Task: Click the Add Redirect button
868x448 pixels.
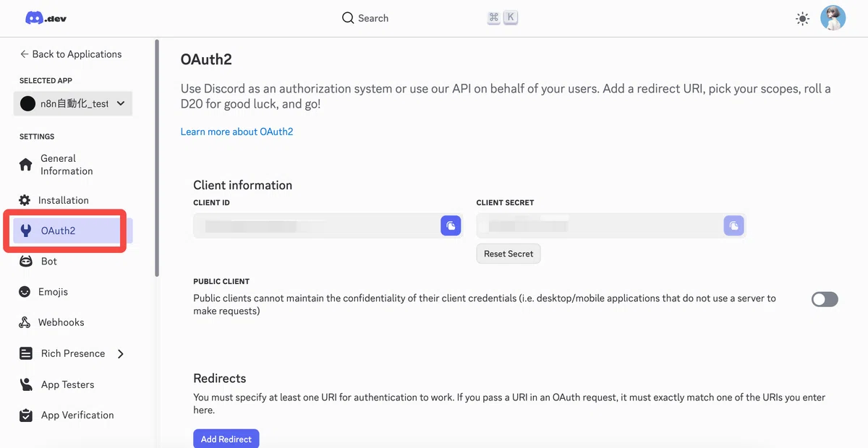Action: [x=226, y=439]
